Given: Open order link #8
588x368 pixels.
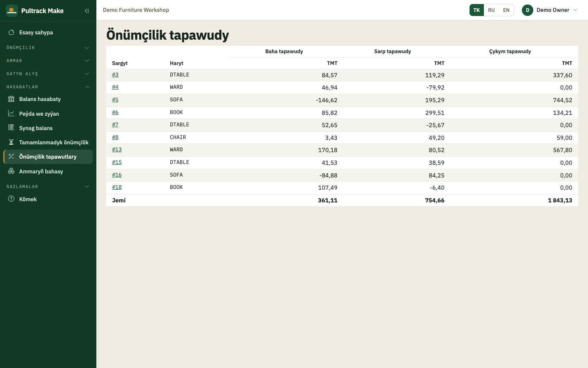Looking at the screenshot, I should click(115, 137).
